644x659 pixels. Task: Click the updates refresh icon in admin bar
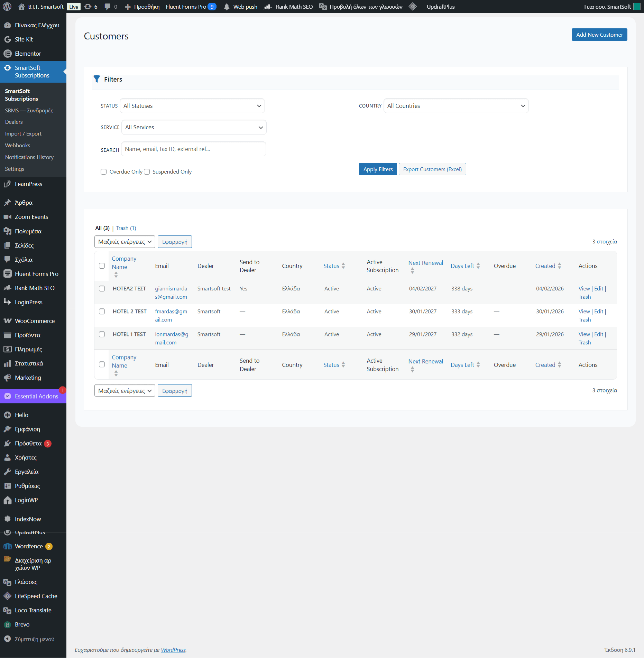click(88, 7)
